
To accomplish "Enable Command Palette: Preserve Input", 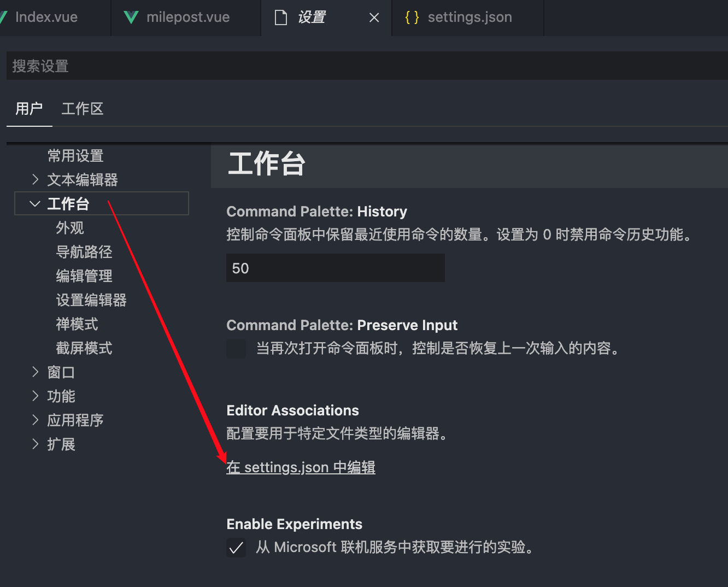I will tap(236, 349).
